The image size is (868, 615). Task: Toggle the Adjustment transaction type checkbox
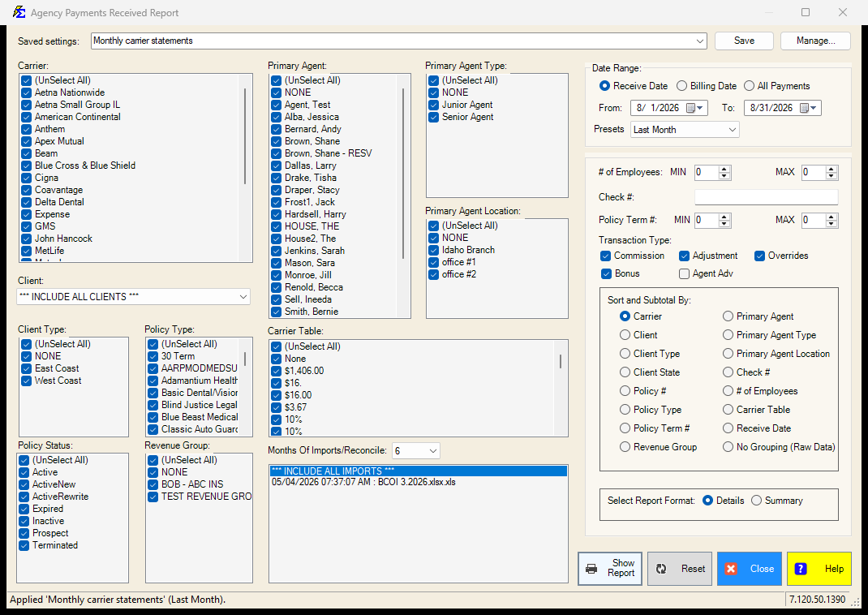(684, 256)
